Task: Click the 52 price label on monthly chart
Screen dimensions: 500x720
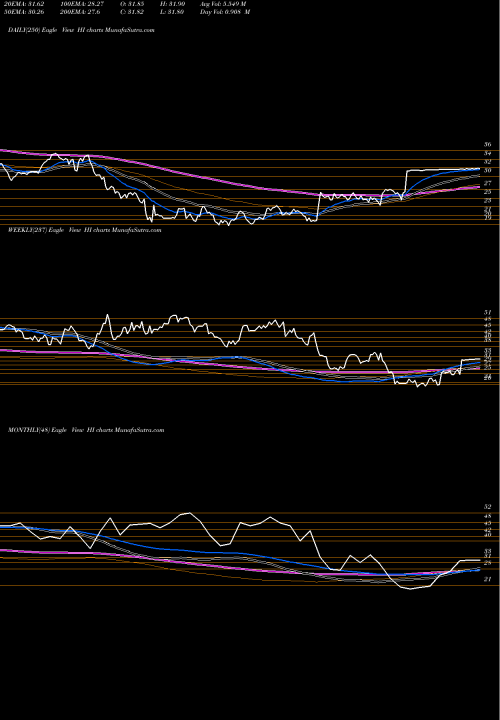Action: [488, 507]
